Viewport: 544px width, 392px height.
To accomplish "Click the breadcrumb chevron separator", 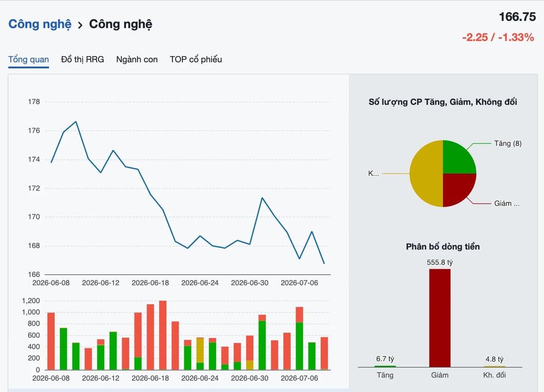I will [80, 25].
